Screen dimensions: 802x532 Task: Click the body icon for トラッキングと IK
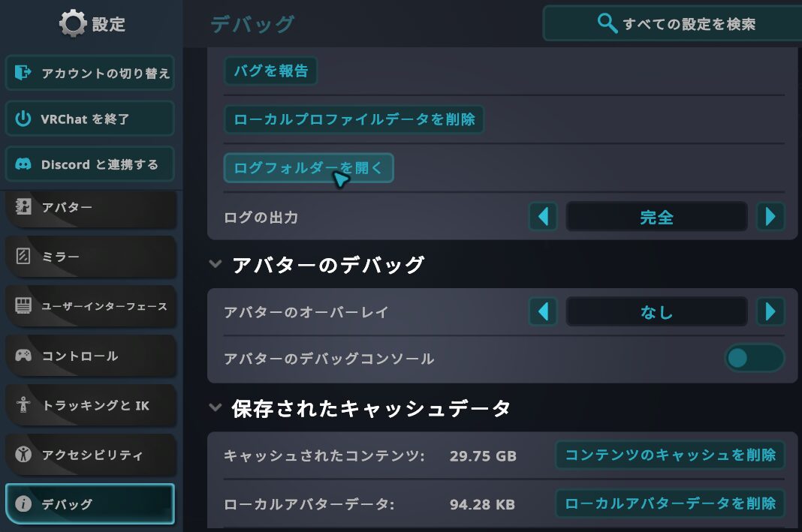click(23, 405)
